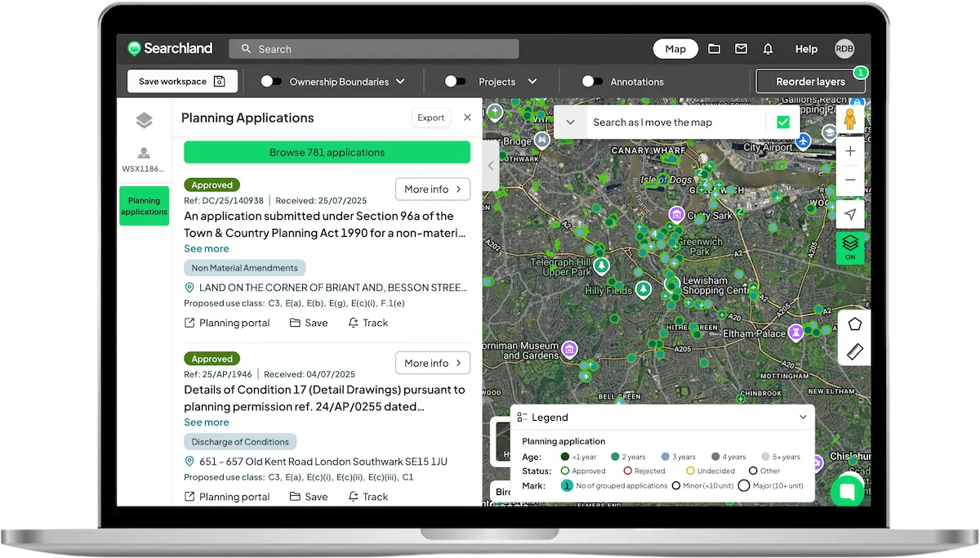
Task: Click Browse 781 applications
Action: 327,152
